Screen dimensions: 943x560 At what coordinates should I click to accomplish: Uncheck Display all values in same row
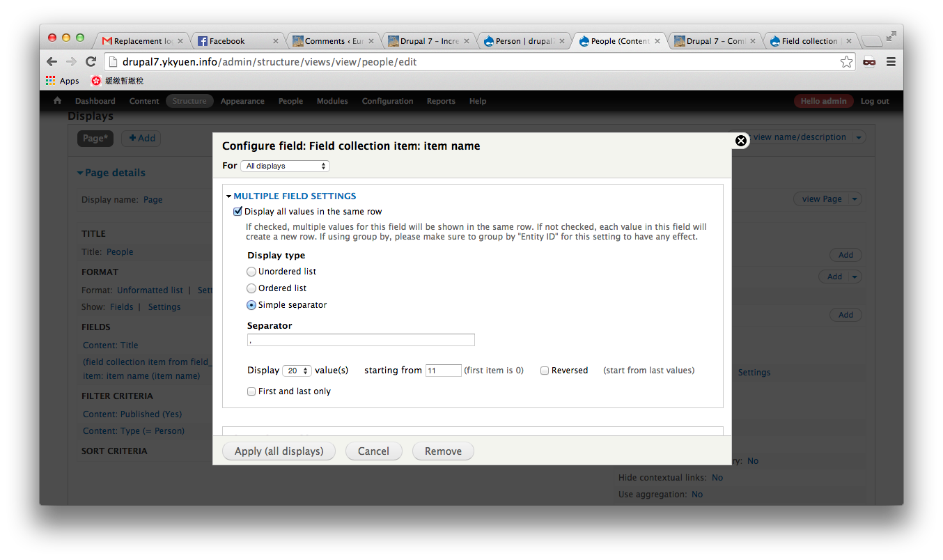click(237, 212)
